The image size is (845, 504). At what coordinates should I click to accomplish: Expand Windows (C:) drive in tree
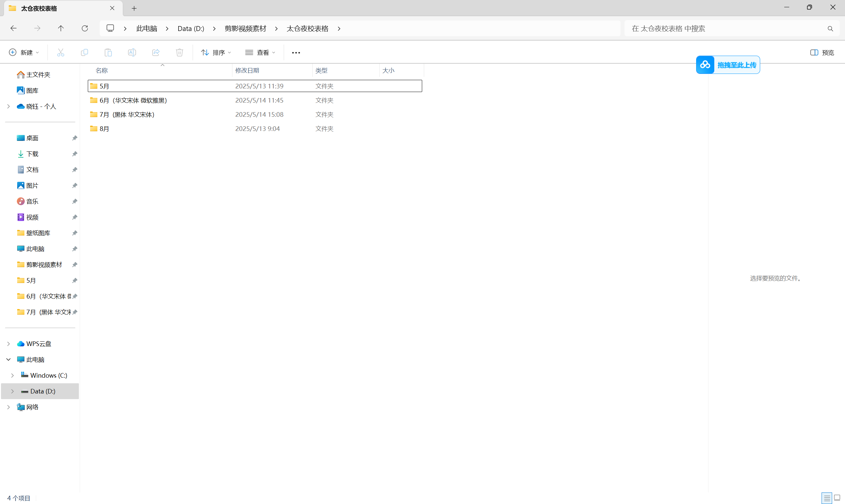tap(13, 375)
